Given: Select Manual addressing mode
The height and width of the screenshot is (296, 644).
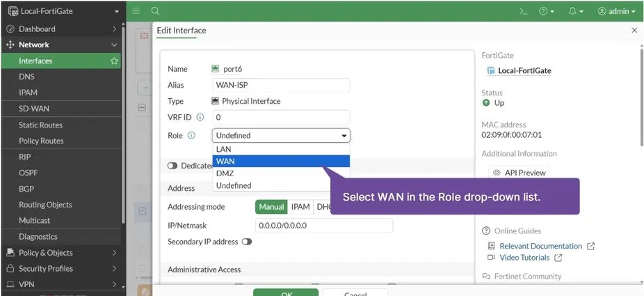Looking at the screenshot, I should coord(271,207).
